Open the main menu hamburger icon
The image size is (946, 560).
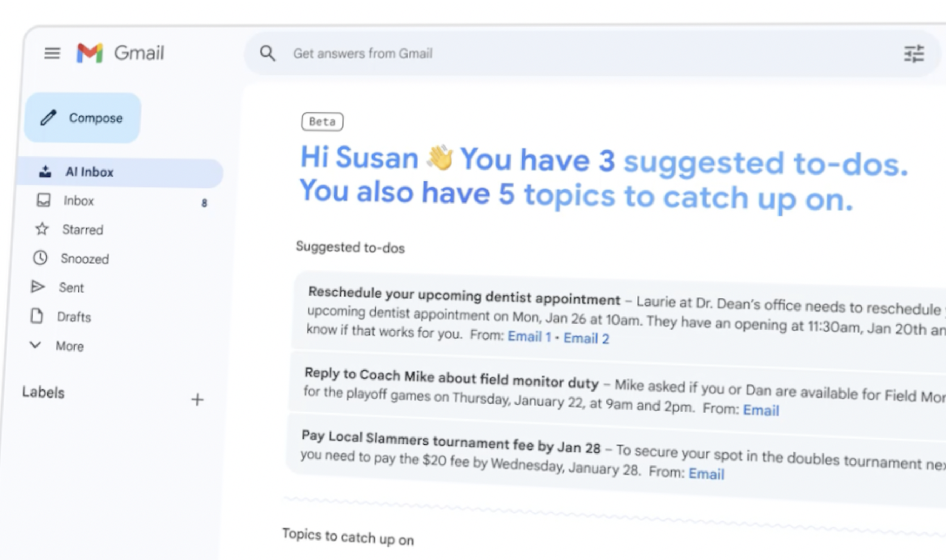point(52,53)
